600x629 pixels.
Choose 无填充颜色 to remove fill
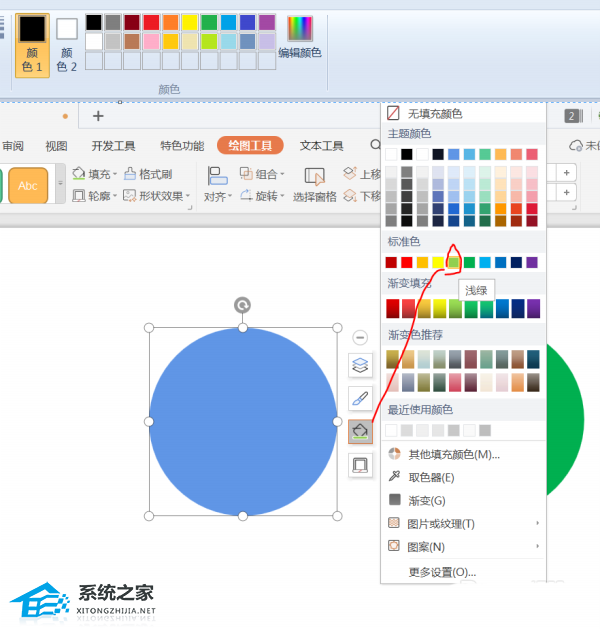click(x=434, y=114)
